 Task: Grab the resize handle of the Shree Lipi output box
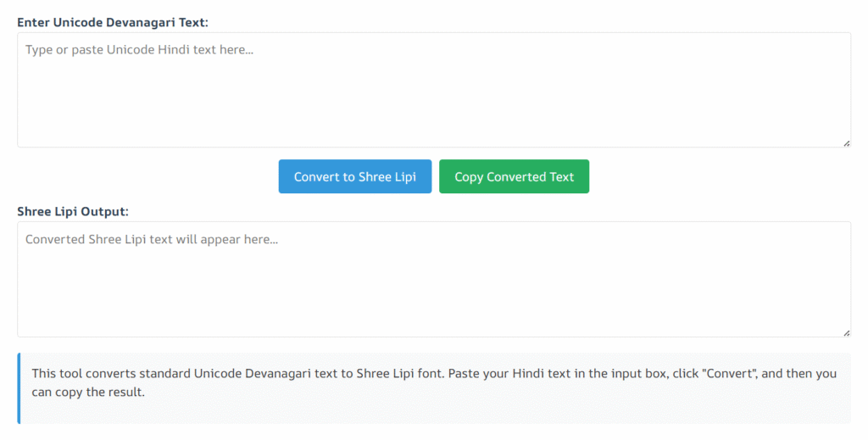847,333
